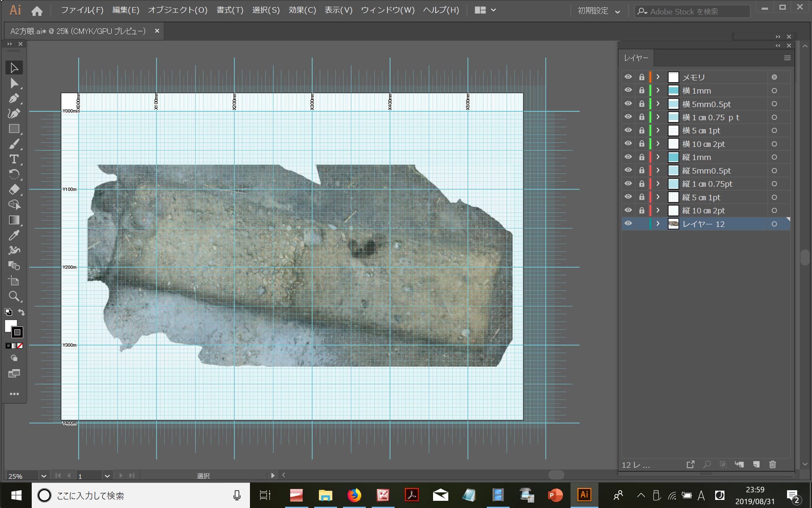Unlock the 横 1mm layer

click(x=642, y=91)
